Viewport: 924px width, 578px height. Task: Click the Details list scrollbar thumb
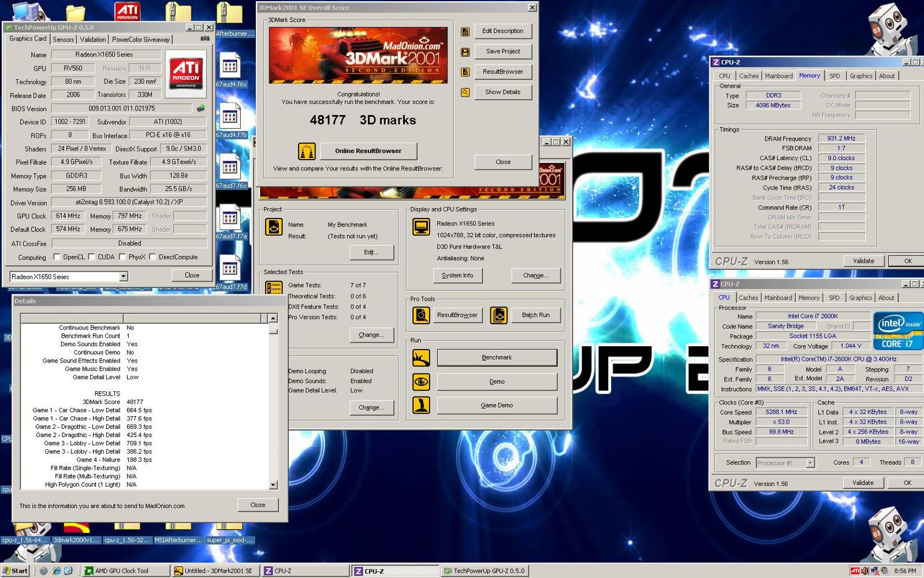pos(273,331)
